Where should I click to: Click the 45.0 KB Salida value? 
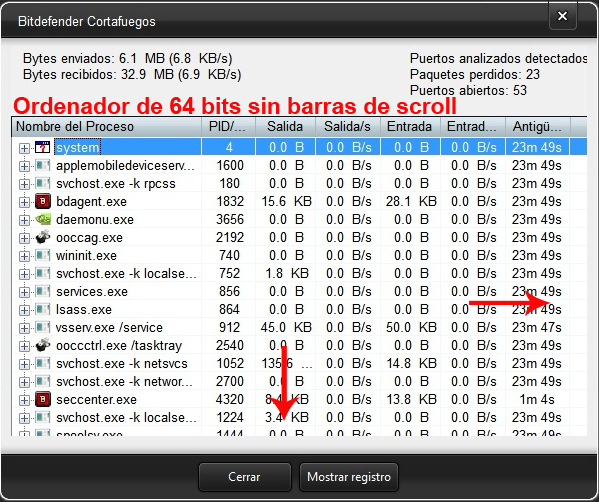[287, 327]
